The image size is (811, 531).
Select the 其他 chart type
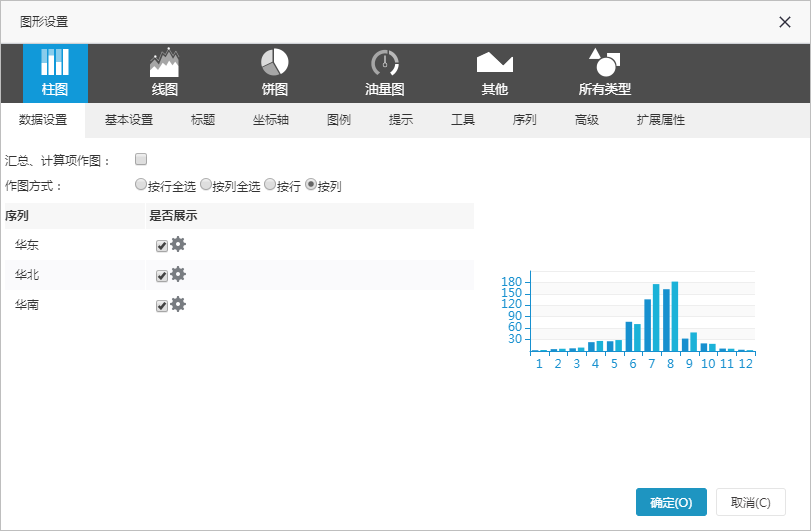[494, 73]
